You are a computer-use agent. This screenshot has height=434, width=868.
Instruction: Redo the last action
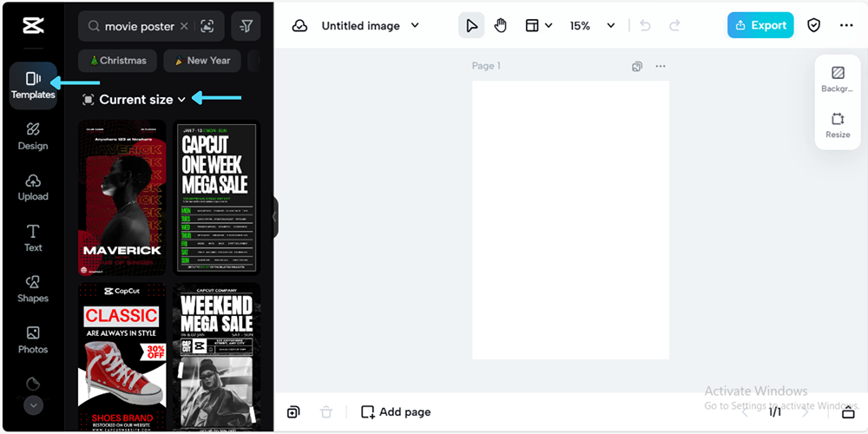click(x=674, y=25)
